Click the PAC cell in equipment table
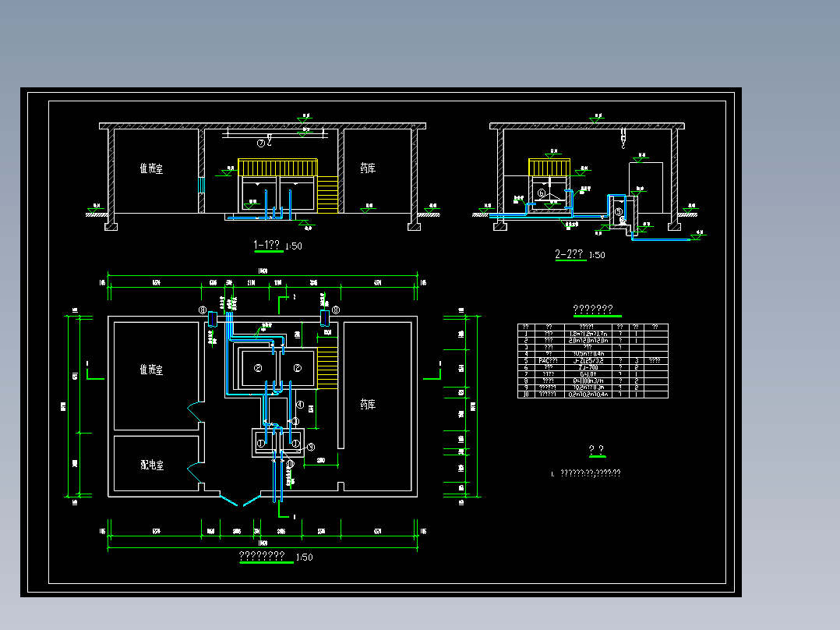The width and height of the screenshot is (840, 630). (549, 361)
